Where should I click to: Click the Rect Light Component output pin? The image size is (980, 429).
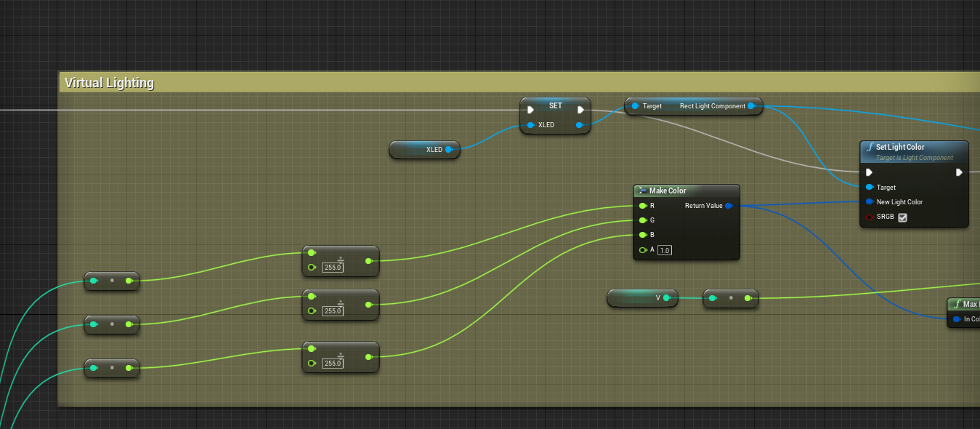pyautogui.click(x=751, y=106)
